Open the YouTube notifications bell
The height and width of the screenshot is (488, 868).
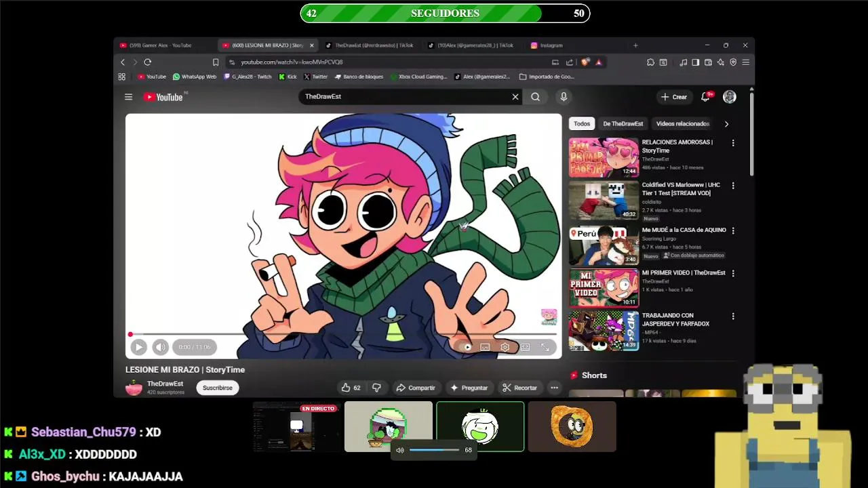[x=705, y=97]
